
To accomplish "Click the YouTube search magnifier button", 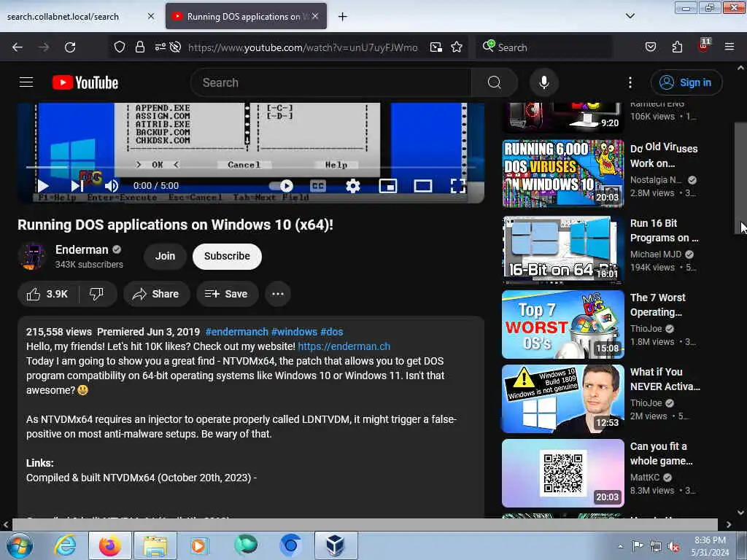I will (494, 82).
